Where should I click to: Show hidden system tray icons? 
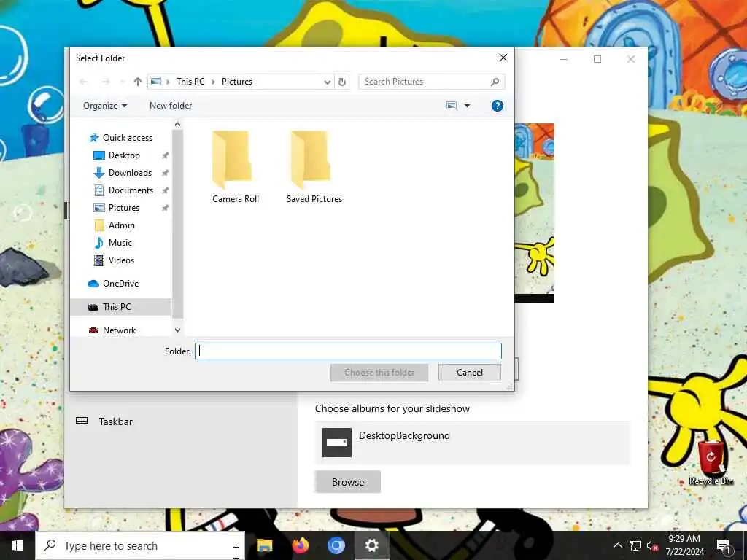coord(617,545)
